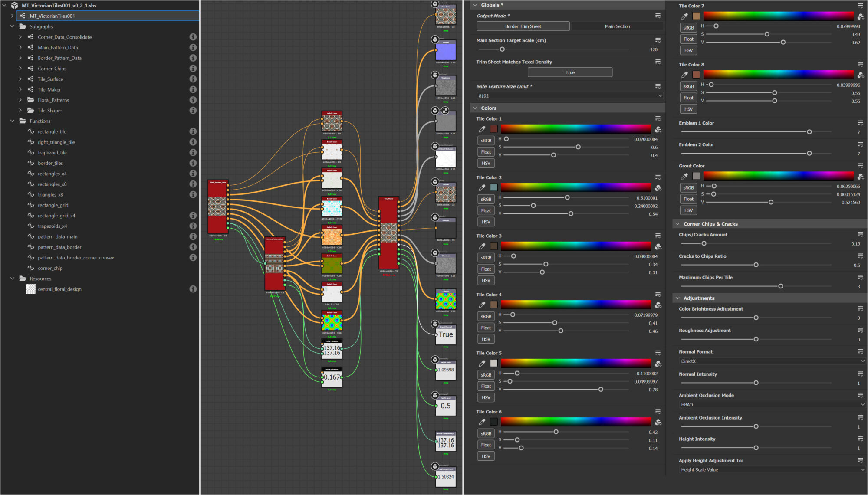The width and height of the screenshot is (868, 495).
Task: Open the color picker ball icon beside Tile Color 7 gradient
Action: coord(860,16)
